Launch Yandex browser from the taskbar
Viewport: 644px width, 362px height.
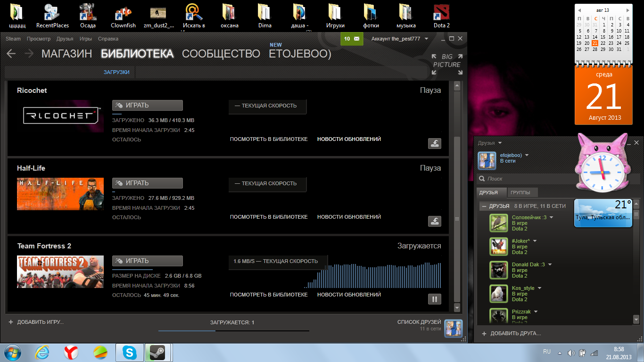71,352
